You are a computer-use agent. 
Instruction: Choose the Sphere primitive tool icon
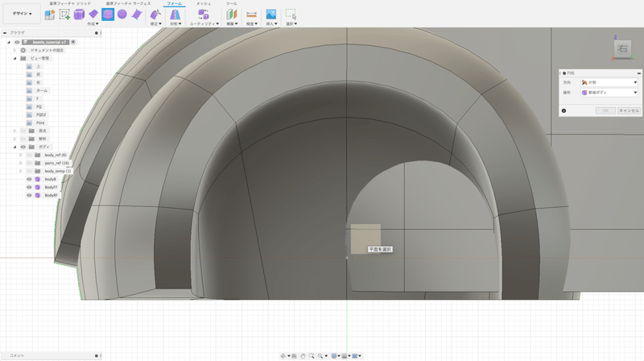(122, 15)
